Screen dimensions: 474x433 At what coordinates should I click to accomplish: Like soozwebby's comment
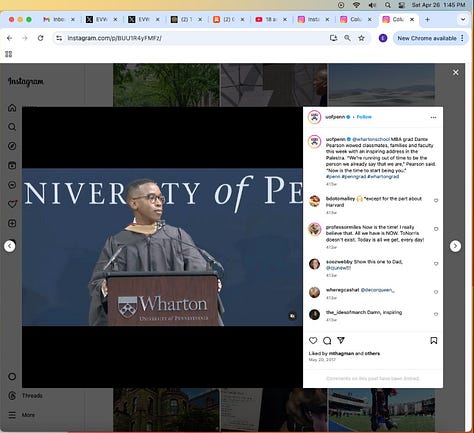(x=436, y=264)
